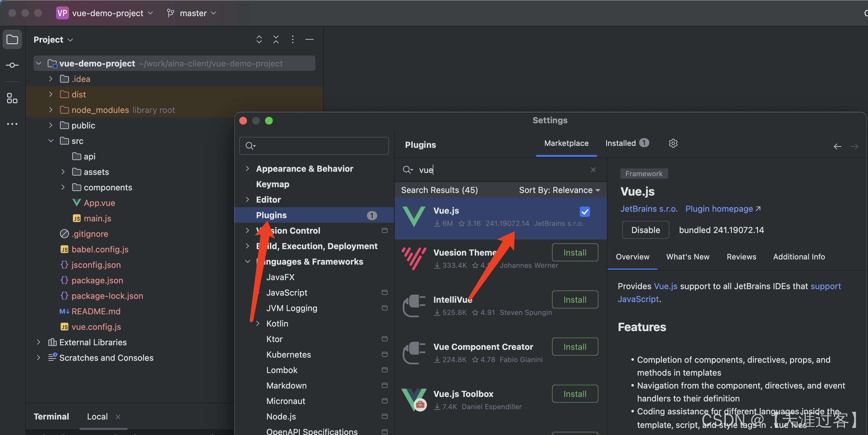
Task: Open the Commit tool window icon
Action: pyautogui.click(x=12, y=65)
